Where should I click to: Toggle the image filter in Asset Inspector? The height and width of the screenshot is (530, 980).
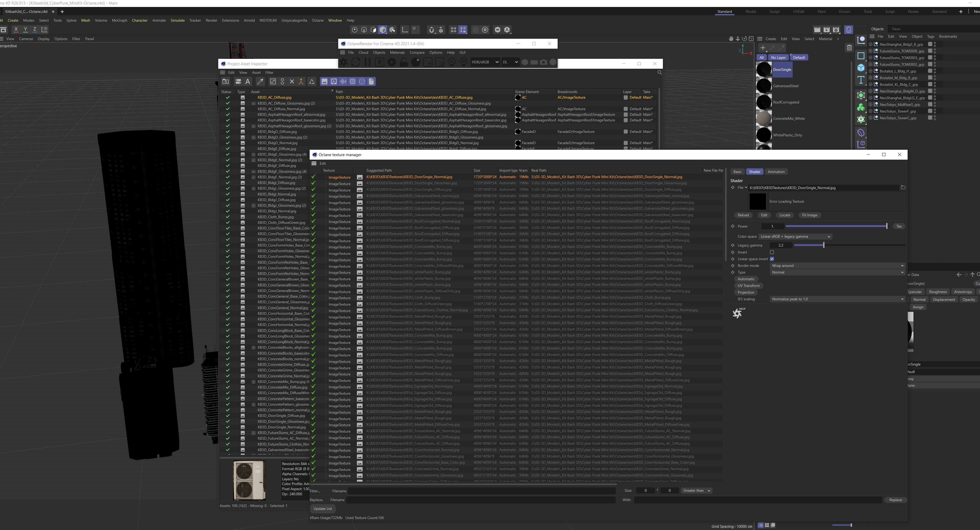pos(324,82)
